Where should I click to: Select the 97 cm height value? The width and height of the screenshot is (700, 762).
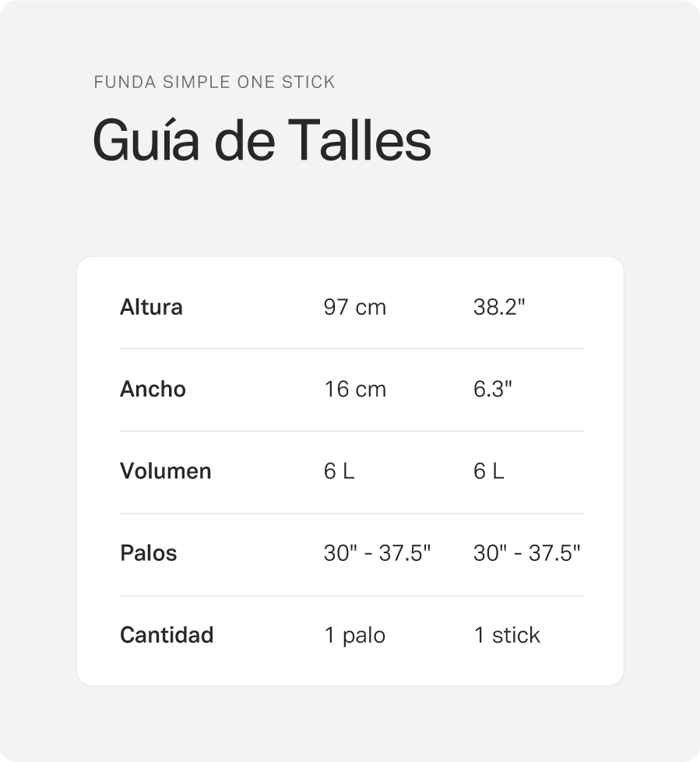point(354,307)
